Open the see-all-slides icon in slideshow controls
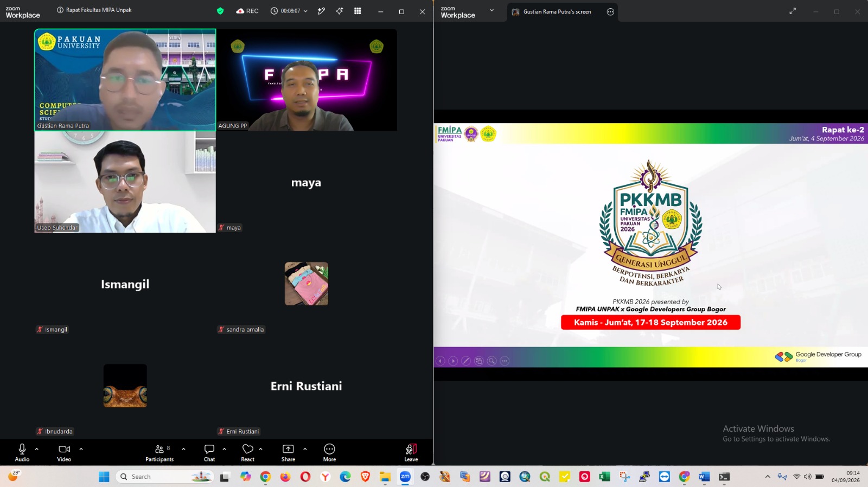This screenshot has width=868, height=487. 479,361
